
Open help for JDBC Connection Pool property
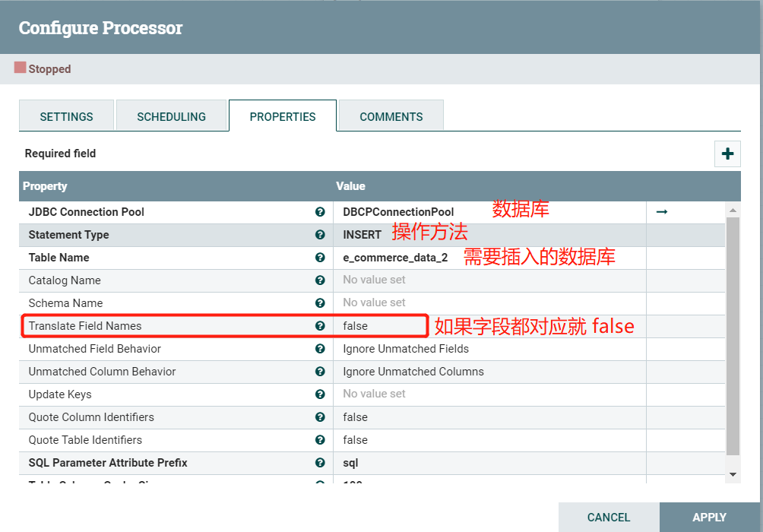(x=320, y=212)
